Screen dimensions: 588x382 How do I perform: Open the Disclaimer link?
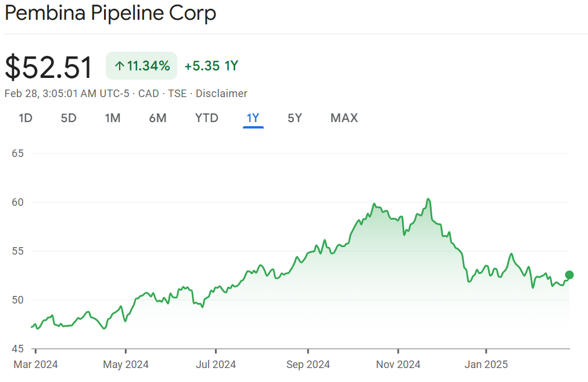coord(221,94)
